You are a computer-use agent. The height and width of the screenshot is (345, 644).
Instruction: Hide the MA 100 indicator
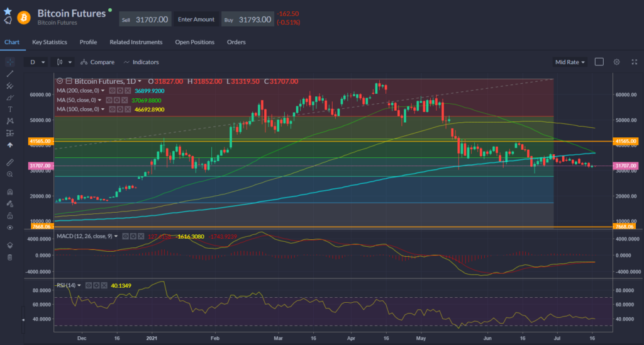pyautogui.click(x=112, y=110)
